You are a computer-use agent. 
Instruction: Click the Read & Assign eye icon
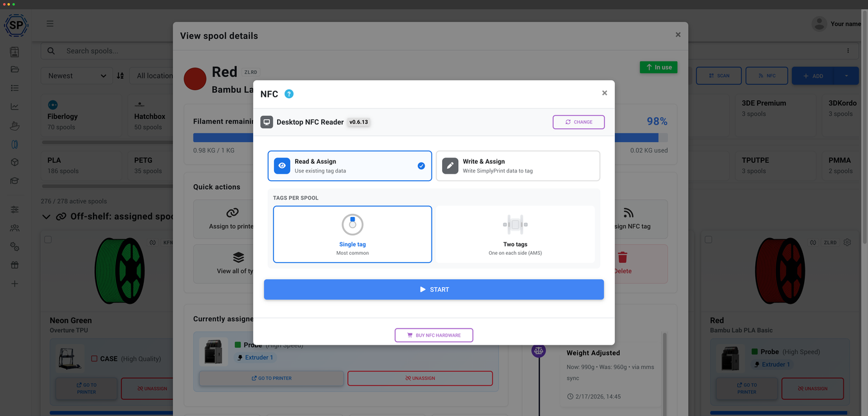[x=282, y=166]
